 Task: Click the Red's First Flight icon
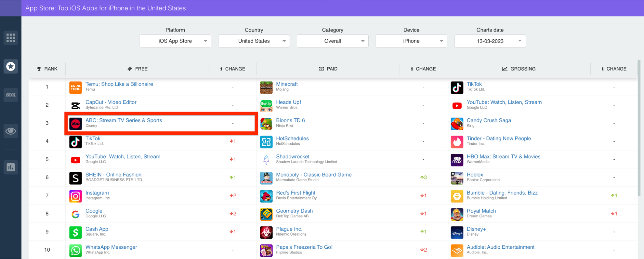pyautogui.click(x=266, y=196)
